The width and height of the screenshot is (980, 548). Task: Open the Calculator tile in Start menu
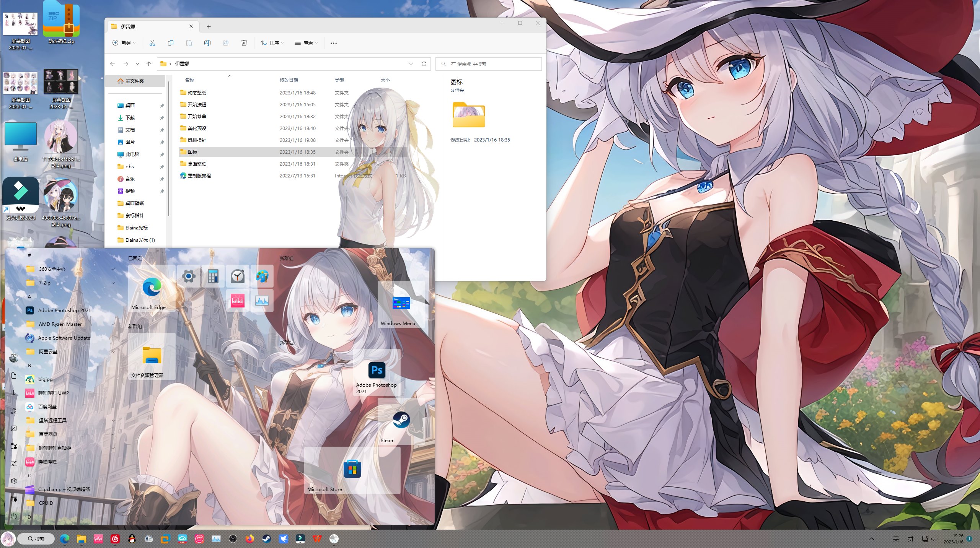[x=213, y=276]
